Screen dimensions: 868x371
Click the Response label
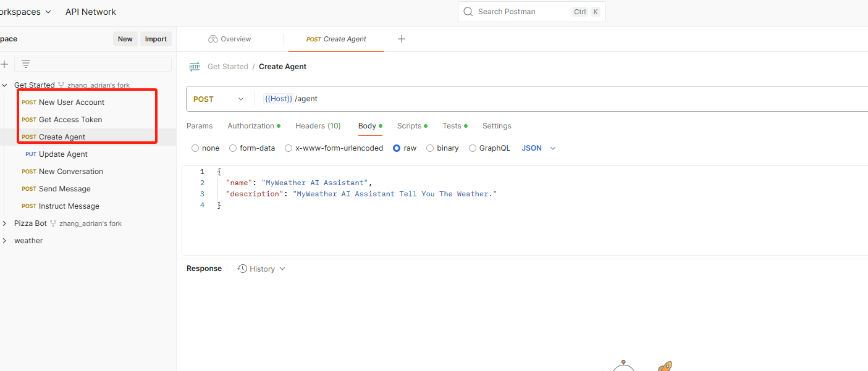click(204, 269)
